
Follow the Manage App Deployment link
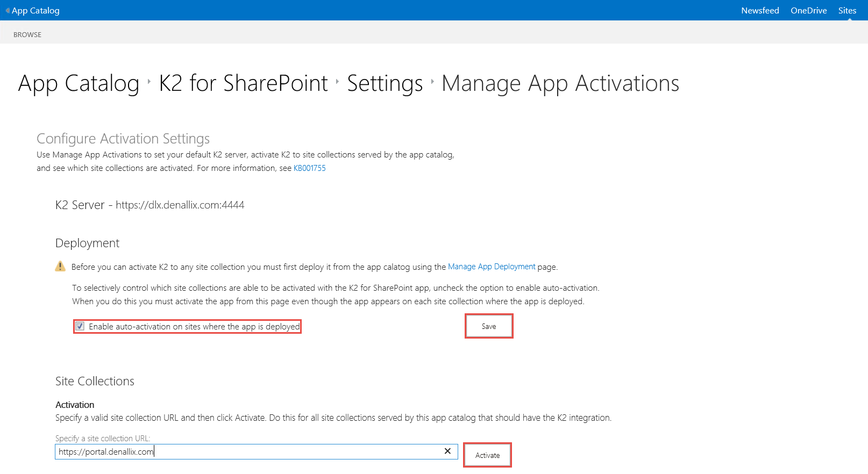(492, 267)
